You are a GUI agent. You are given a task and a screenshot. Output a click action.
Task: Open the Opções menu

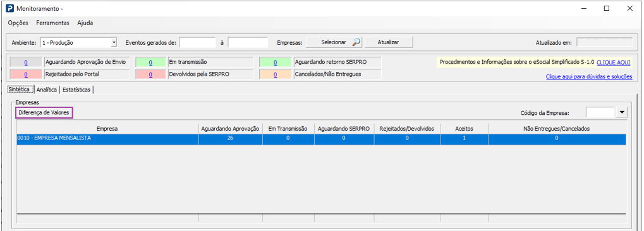pyautogui.click(x=18, y=23)
